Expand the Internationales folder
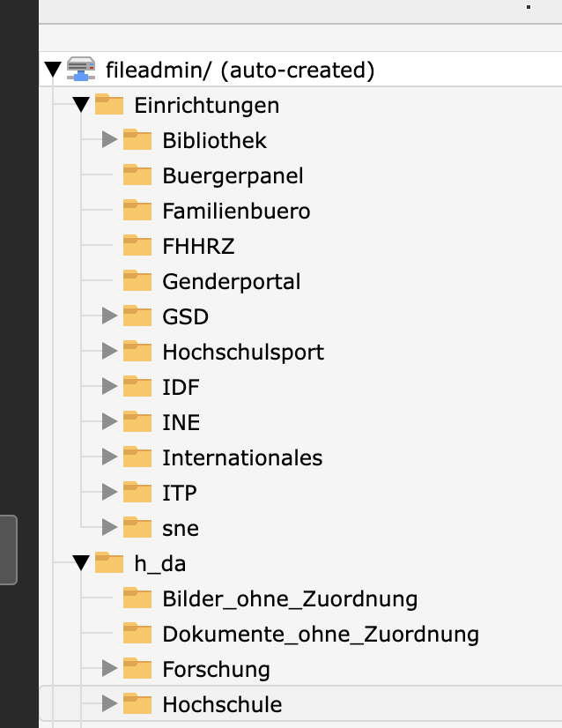This screenshot has width=562, height=728. tap(109, 457)
